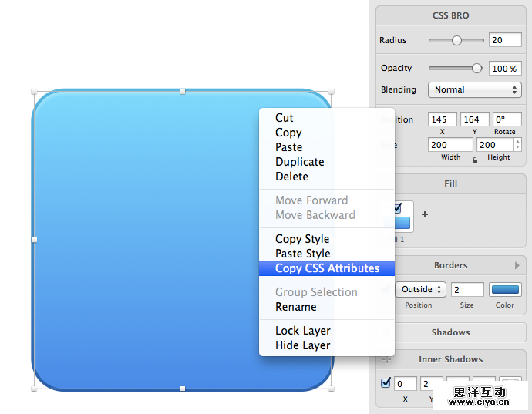The height and width of the screenshot is (414, 532).
Task: Toggle the Fill 1 checkbox
Action: coord(398,207)
